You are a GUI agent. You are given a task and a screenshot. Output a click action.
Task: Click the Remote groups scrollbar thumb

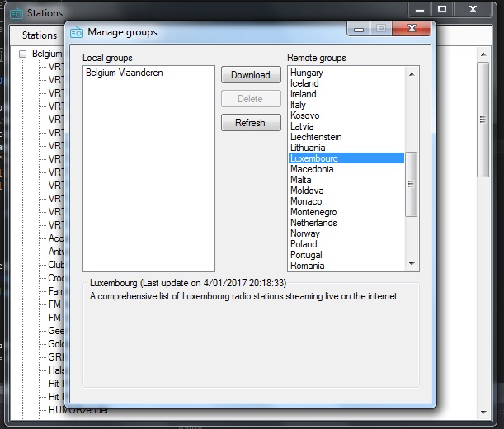coord(412,184)
